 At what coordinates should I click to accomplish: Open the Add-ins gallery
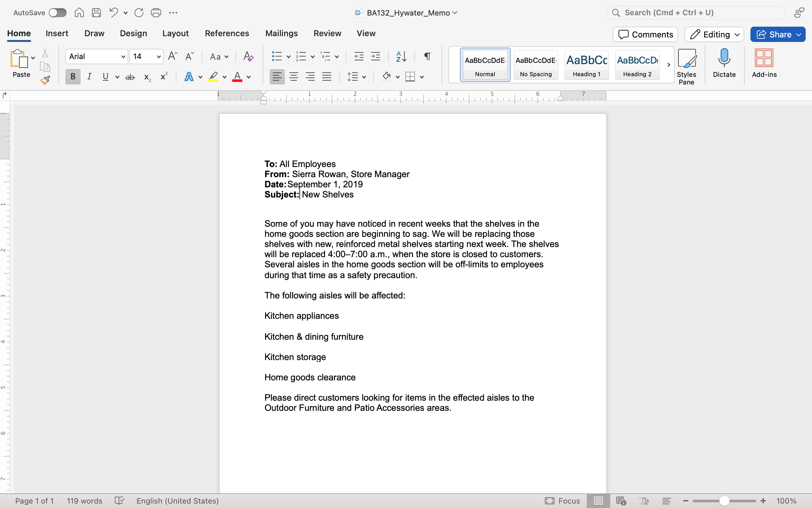tap(764, 63)
